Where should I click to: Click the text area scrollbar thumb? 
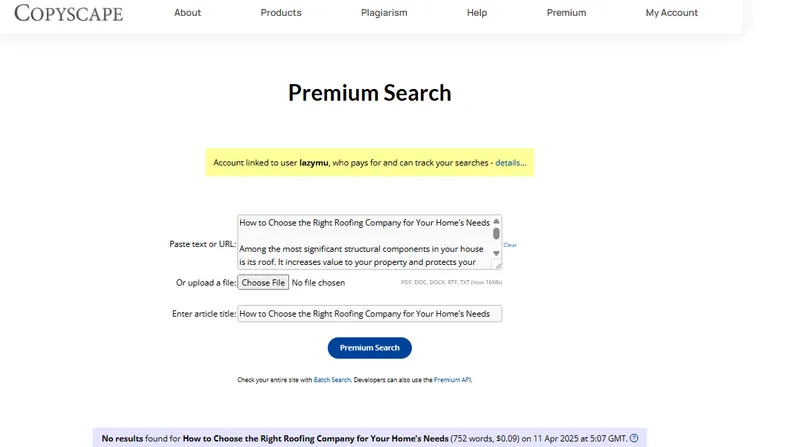pos(496,234)
